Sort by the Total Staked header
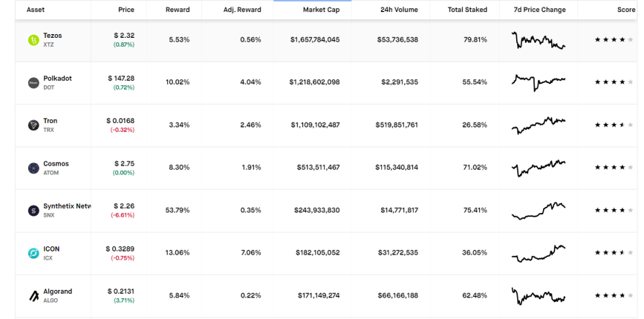The height and width of the screenshot is (319, 644). pyautogui.click(x=467, y=10)
